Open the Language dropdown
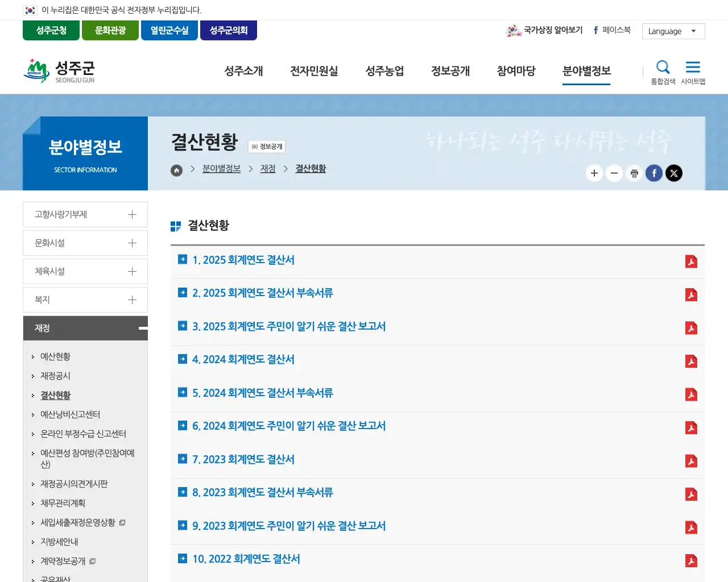This screenshot has height=582, width=728. (673, 31)
